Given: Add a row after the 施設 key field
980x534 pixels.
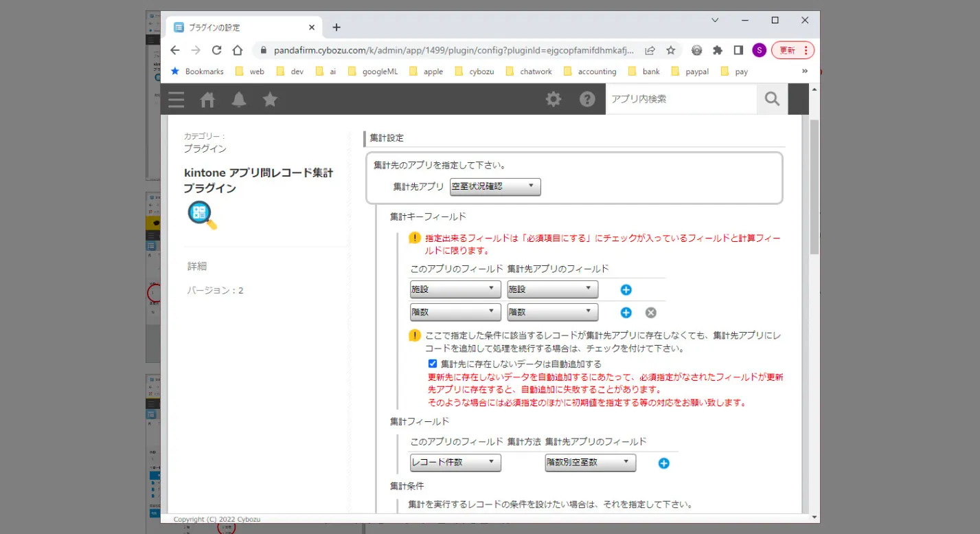Looking at the screenshot, I should pyautogui.click(x=626, y=290).
